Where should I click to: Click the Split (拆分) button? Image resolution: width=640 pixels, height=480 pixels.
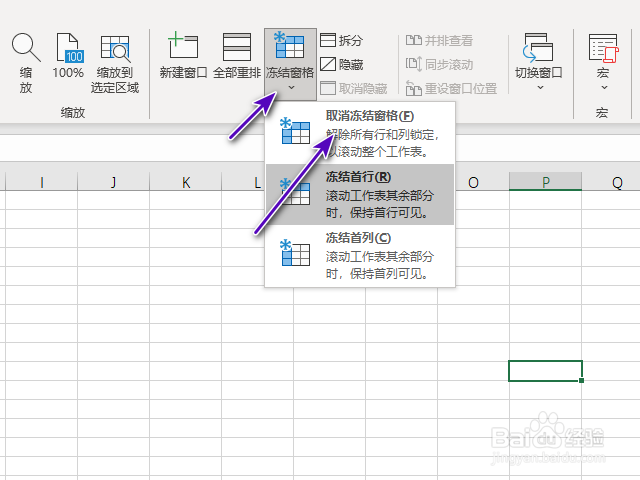point(341,40)
